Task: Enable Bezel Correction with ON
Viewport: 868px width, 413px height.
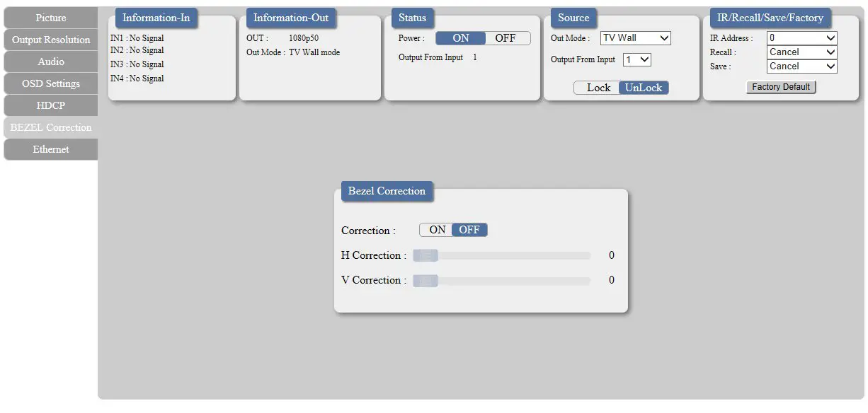Action: pyautogui.click(x=437, y=230)
